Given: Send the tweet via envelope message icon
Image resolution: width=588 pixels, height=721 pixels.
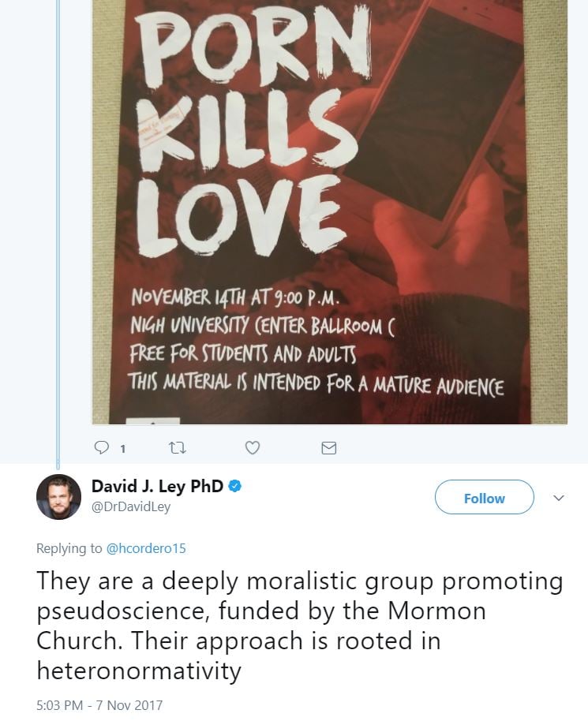Looking at the screenshot, I should click(329, 448).
